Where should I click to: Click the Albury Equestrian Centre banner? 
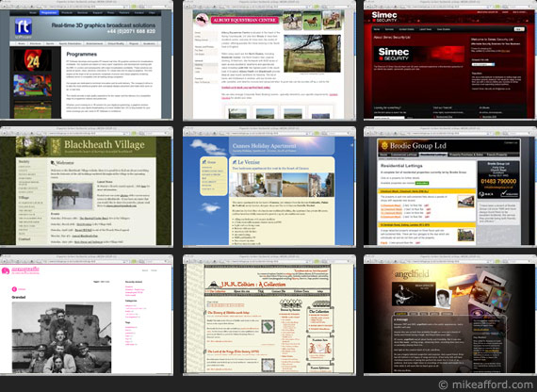[244, 20]
